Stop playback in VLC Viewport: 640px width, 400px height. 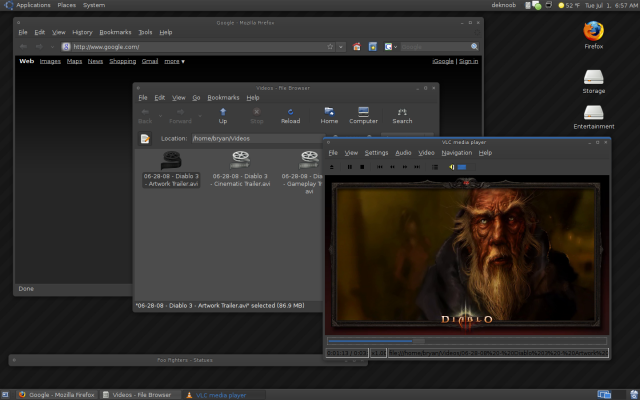[x=362, y=167]
